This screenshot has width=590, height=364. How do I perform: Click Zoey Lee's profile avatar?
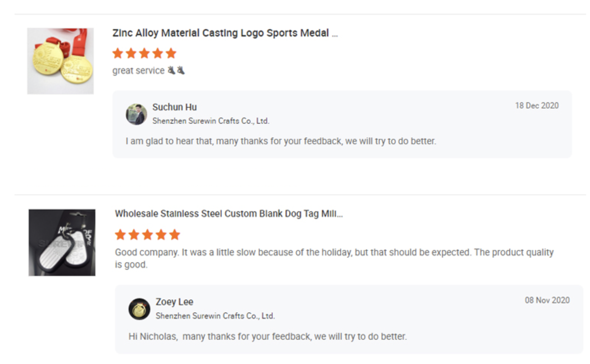(x=139, y=309)
